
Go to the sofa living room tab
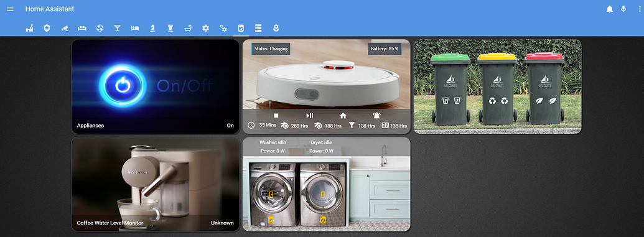coord(82,28)
